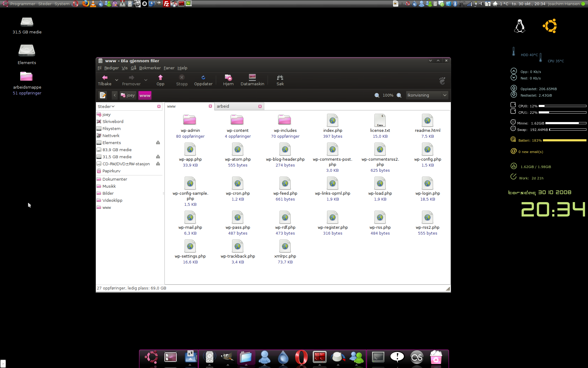Close the Steder side pane
Image resolution: width=588 pixels, height=368 pixels.
tap(159, 106)
